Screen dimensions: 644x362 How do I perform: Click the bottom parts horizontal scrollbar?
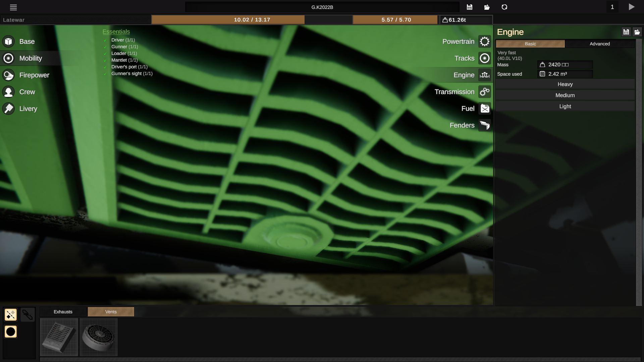point(340,359)
